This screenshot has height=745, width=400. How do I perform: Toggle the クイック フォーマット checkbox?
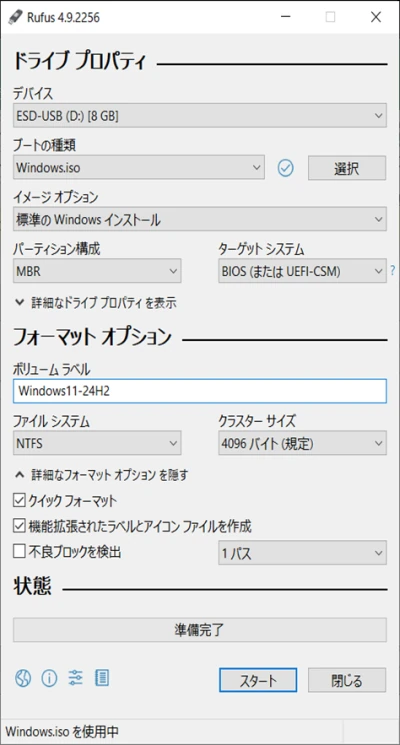point(19,500)
